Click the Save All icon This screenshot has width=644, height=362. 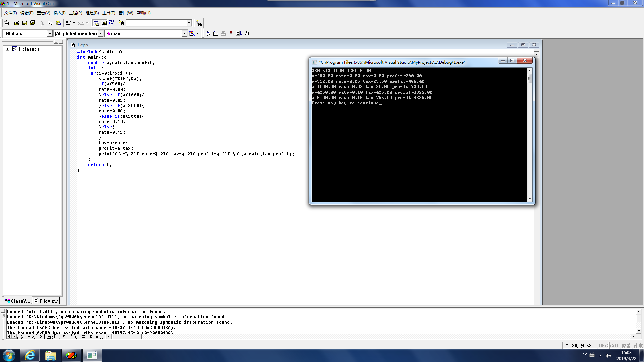tap(32, 23)
